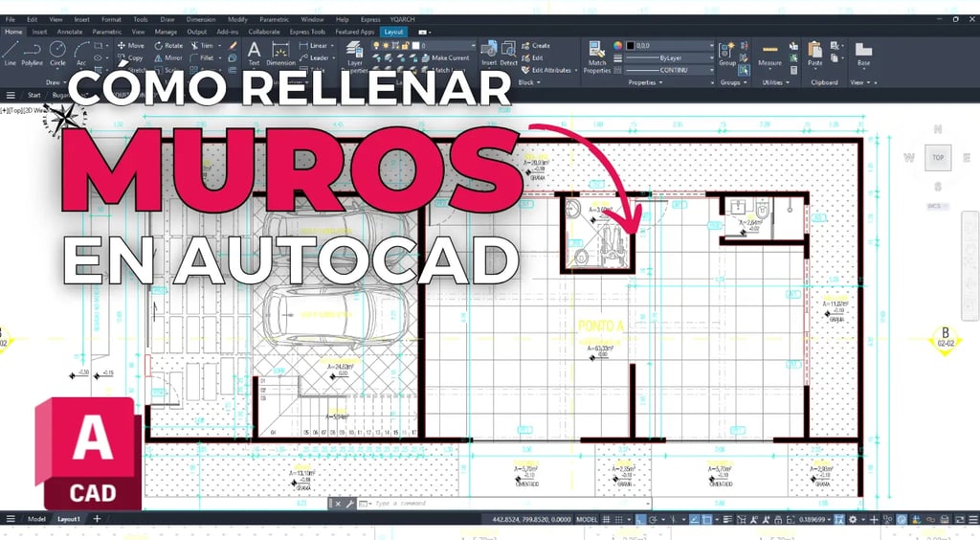Open the ByLayer lineweight dropdown
980x540 pixels.
[x=670, y=57]
